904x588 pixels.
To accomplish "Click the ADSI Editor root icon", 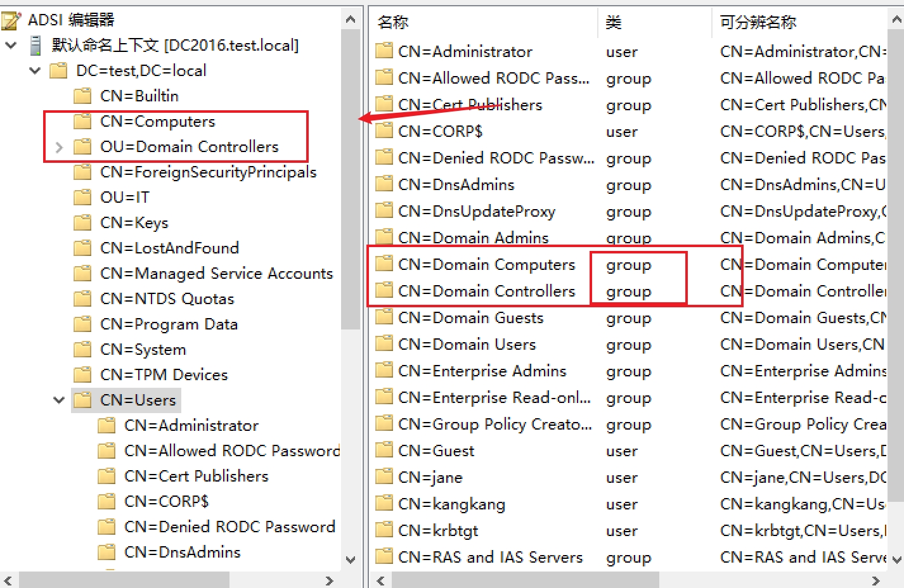I will (11, 20).
